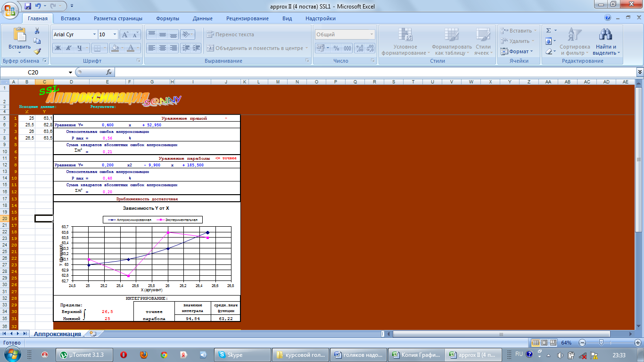Decrease decimal places
The height and width of the screenshot is (362, 644).
pos(370,48)
